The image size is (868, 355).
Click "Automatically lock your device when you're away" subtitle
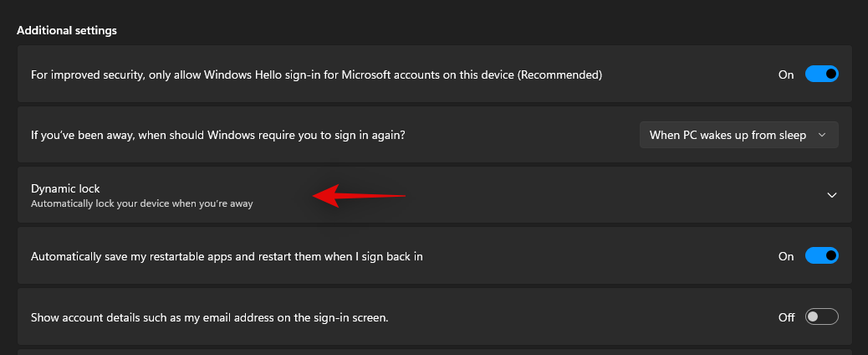[141, 203]
